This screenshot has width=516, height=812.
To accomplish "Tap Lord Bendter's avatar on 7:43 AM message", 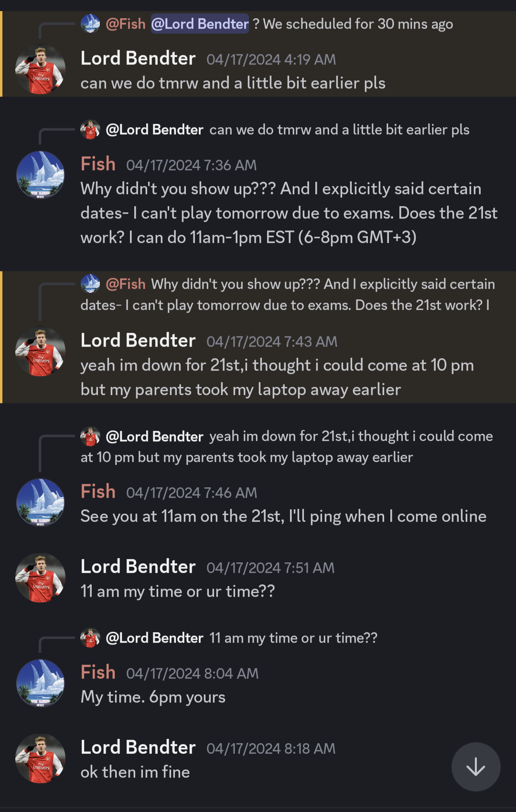I will (40, 351).
